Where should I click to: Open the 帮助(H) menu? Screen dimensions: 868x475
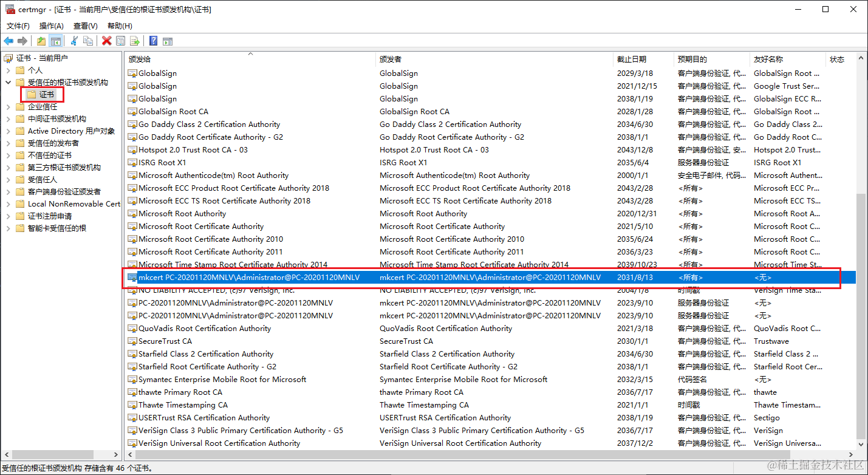[120, 26]
